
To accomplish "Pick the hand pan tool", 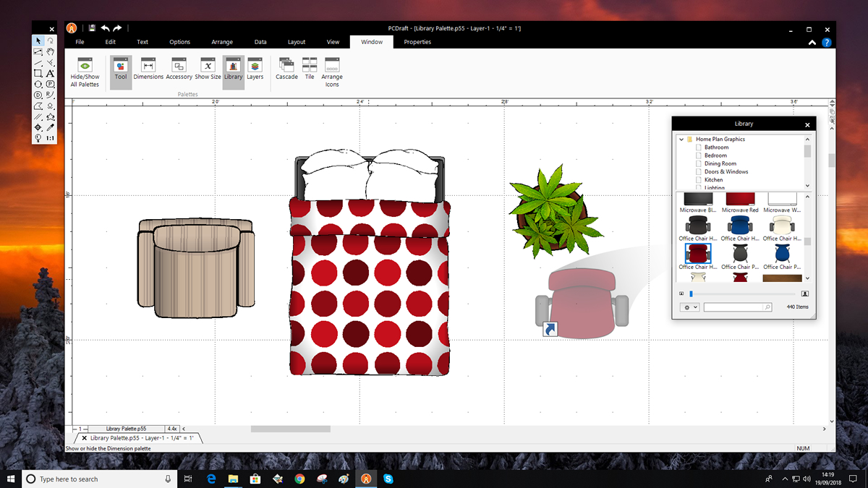I will pyautogui.click(x=51, y=51).
